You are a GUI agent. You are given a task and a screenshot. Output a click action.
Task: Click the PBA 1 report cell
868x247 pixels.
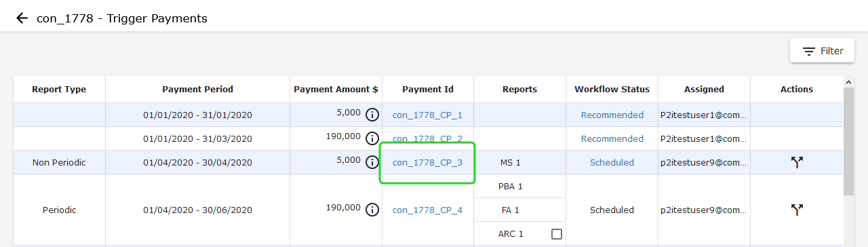point(519,187)
